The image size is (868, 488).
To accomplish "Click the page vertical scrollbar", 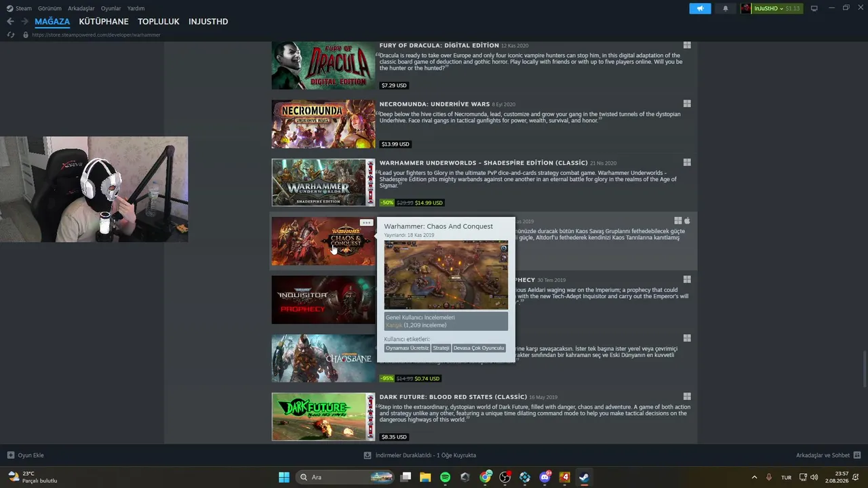I will click(864, 370).
